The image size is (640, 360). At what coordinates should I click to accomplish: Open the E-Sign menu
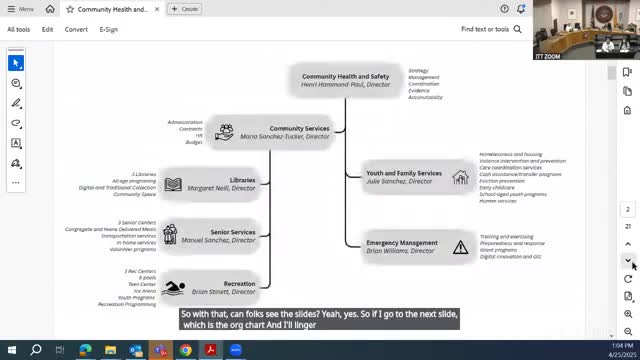point(109,29)
